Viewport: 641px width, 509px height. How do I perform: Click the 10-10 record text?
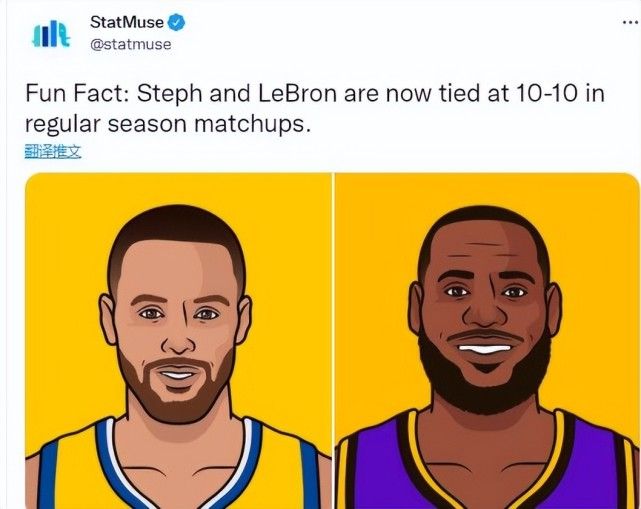(x=547, y=93)
